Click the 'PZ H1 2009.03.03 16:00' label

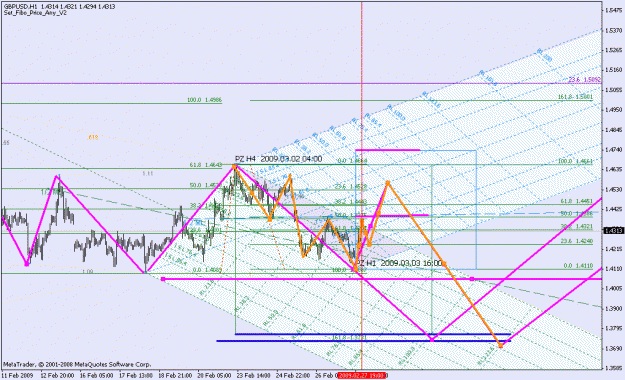(x=399, y=263)
